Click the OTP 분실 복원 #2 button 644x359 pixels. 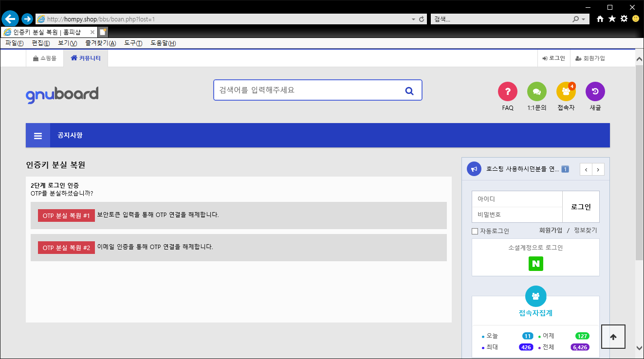pyautogui.click(x=66, y=248)
